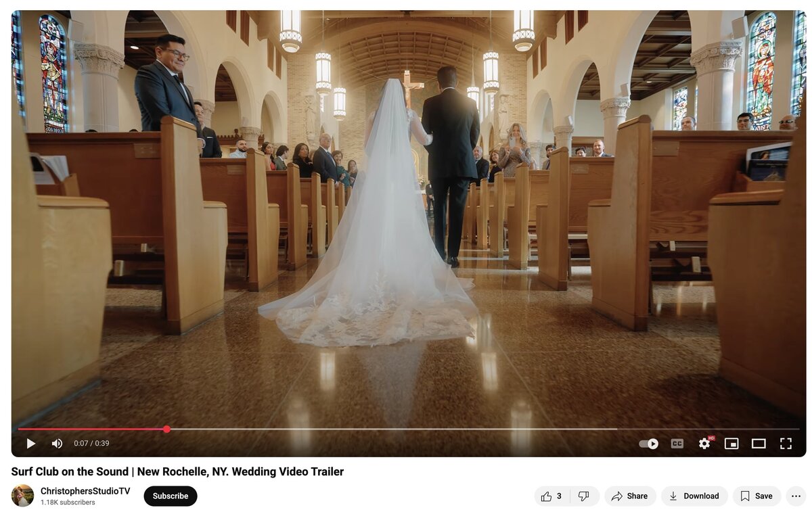812x512 pixels.
Task: Turn on closed captions
Action: point(677,444)
